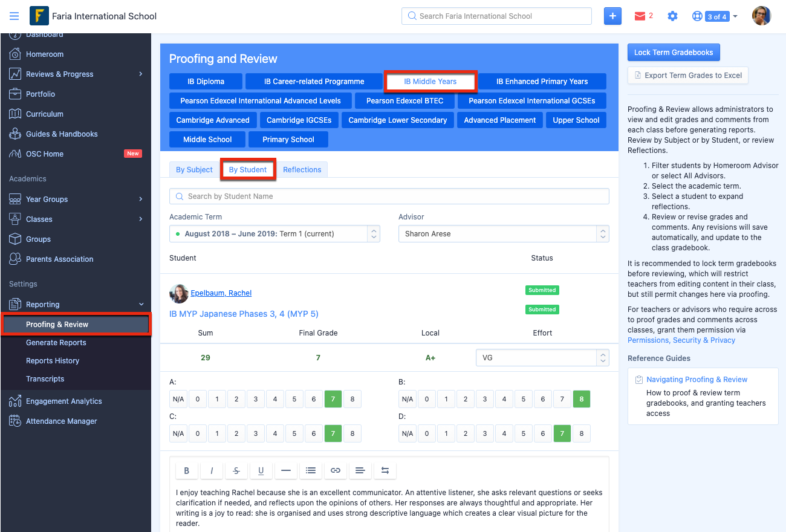This screenshot has height=532, width=786.
Task: Click the Classes icon in sidebar
Action: pos(15,219)
